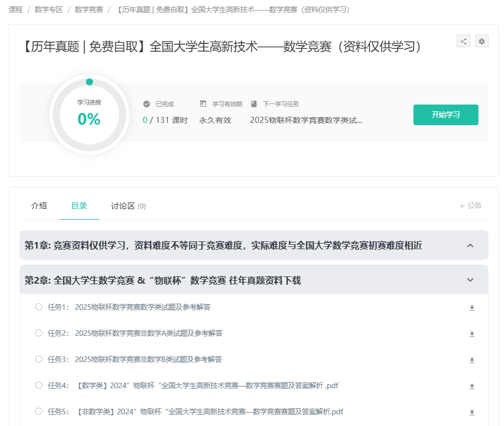Open 任务2 非数学A类试题及参考解答 item
Image resolution: width=504 pixels, height=426 pixels.
click(x=148, y=333)
